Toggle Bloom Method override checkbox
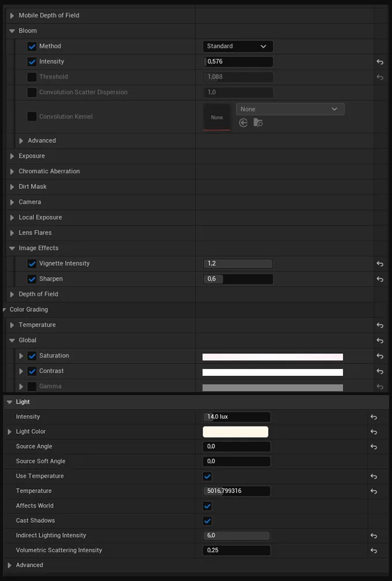Viewport: 392px width, 581px height. [x=32, y=46]
